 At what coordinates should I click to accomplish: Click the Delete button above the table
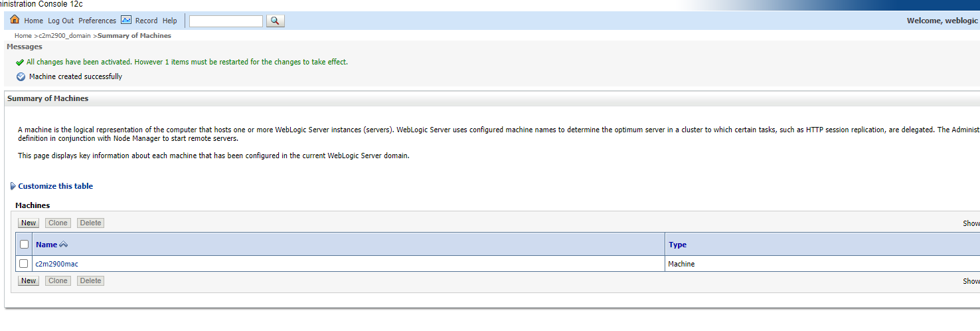90,223
